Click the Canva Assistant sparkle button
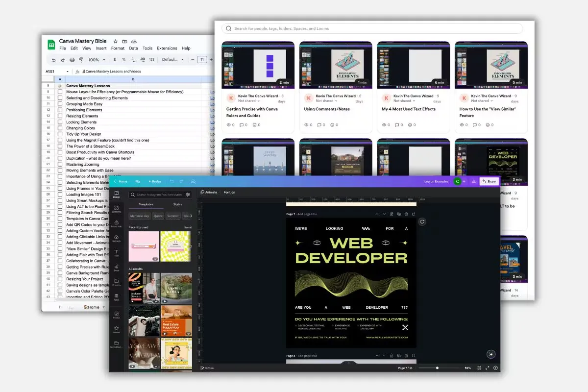Image resolution: width=588 pixels, height=392 pixels. pyautogui.click(x=491, y=354)
